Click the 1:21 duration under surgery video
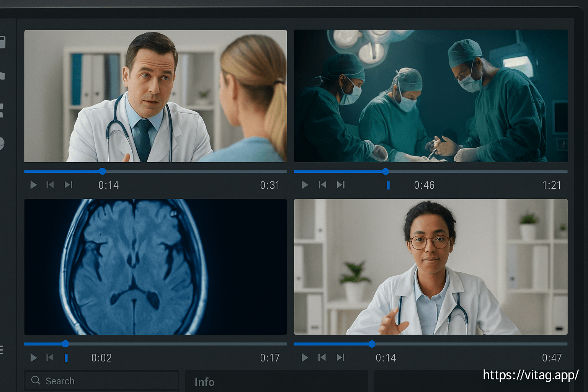 click(x=552, y=185)
